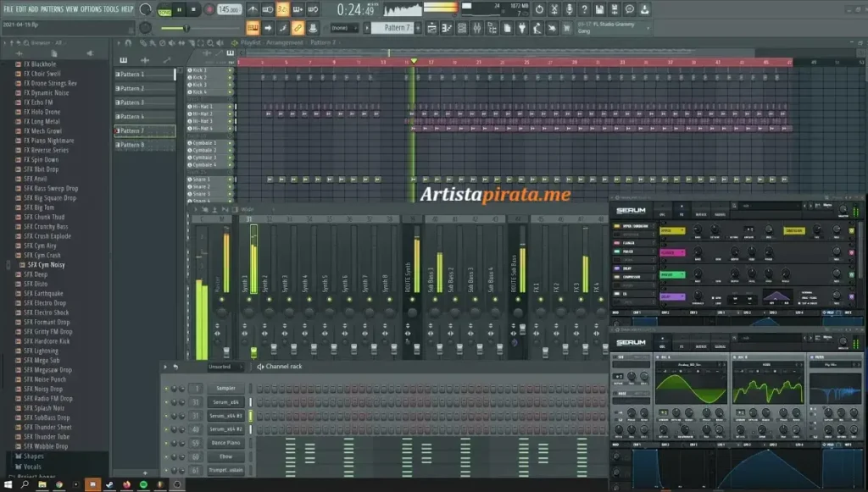Click the undo history icon
Image resolution: width=868 pixels, height=492 pixels.
tap(539, 9)
